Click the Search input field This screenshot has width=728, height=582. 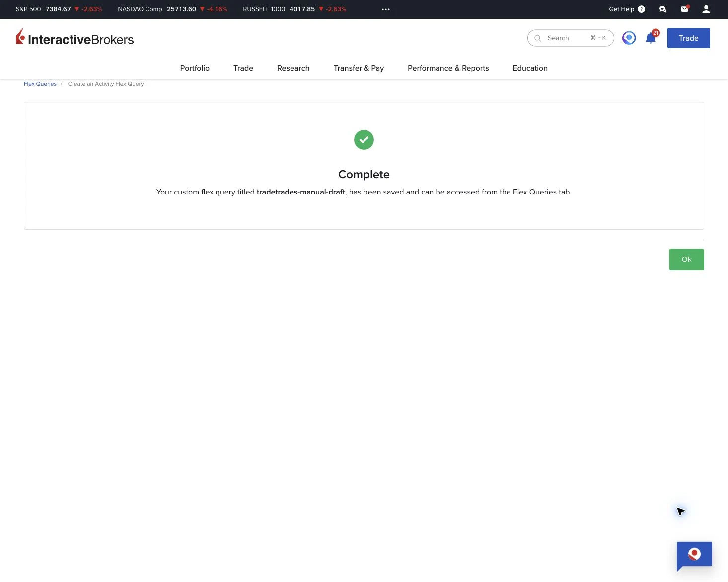[571, 38]
